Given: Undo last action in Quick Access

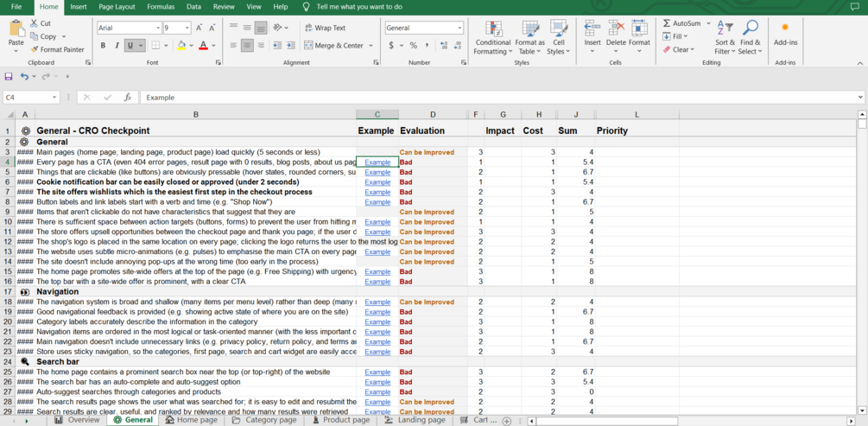Looking at the screenshot, I should [24, 76].
